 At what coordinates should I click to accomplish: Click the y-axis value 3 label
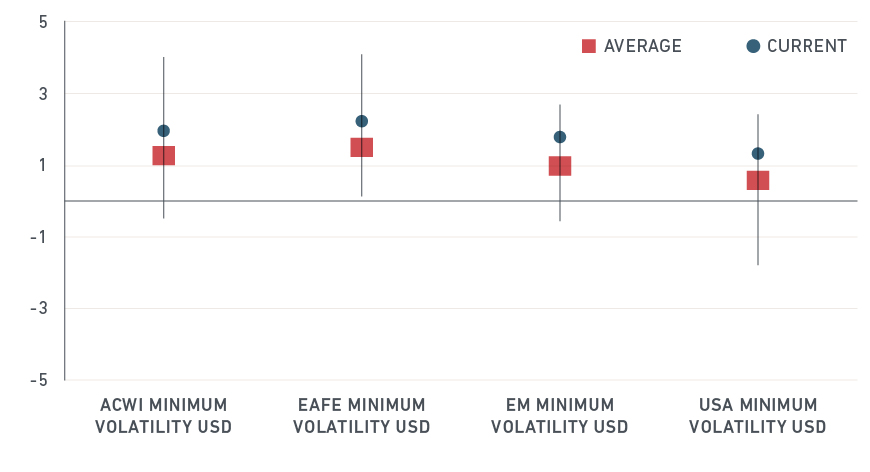(43, 94)
